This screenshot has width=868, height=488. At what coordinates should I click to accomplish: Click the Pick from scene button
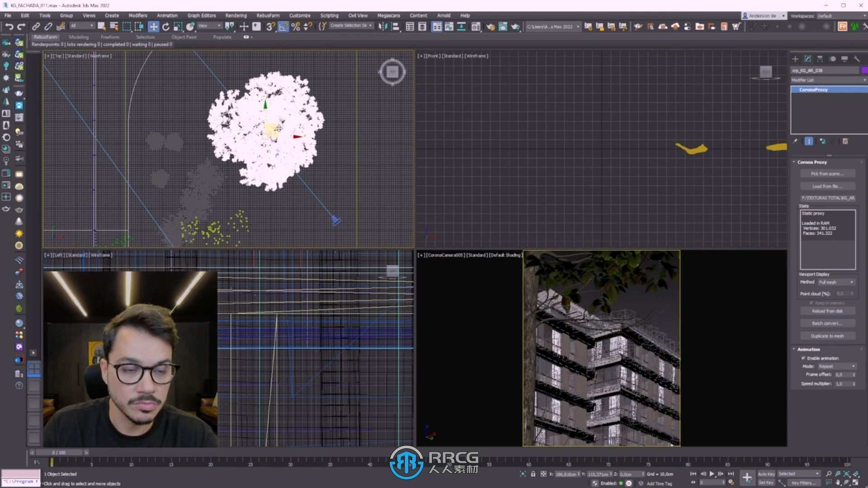click(827, 174)
